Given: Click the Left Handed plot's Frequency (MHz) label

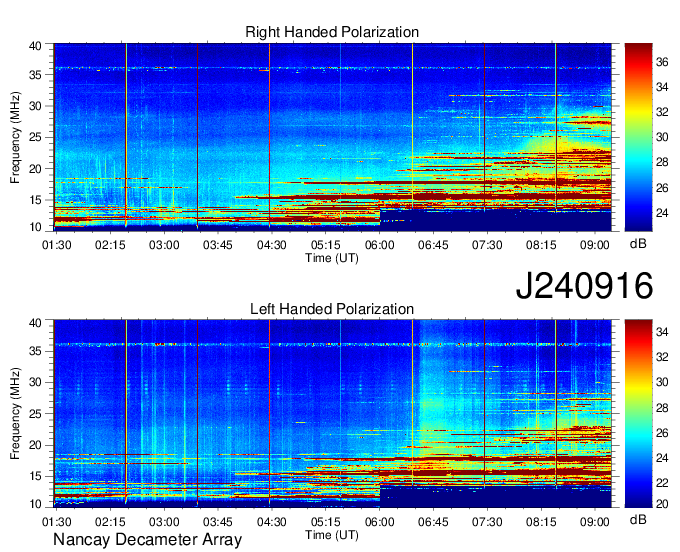Looking at the screenshot, I should coord(15,414).
